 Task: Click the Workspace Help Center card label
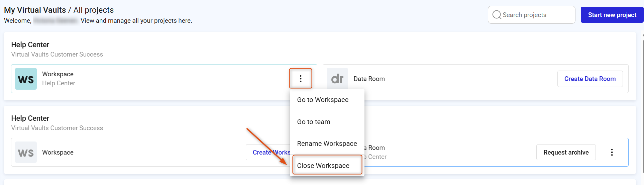(x=59, y=79)
